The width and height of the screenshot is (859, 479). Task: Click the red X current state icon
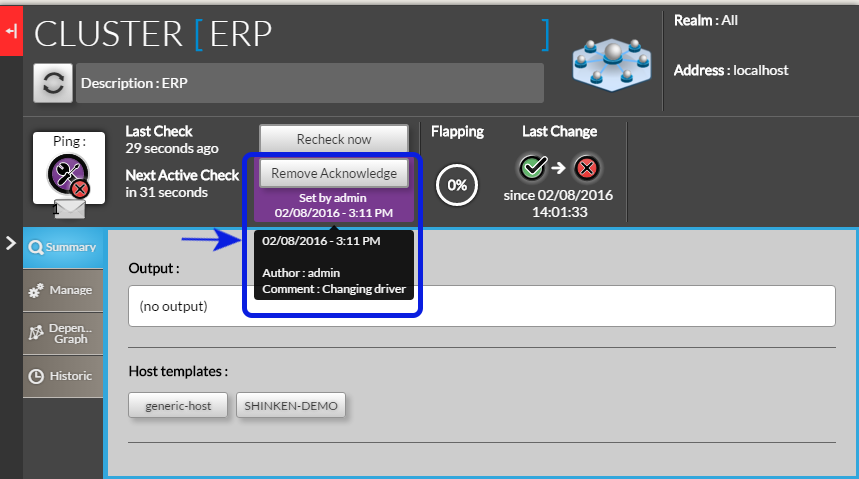(587, 167)
